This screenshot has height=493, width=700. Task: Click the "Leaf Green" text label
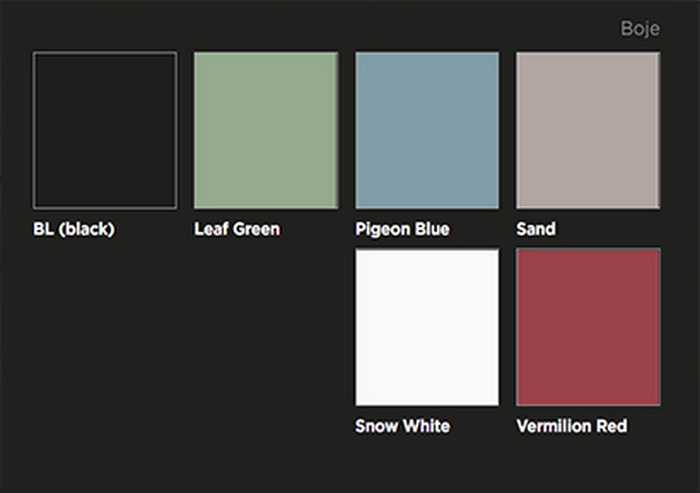(x=237, y=229)
